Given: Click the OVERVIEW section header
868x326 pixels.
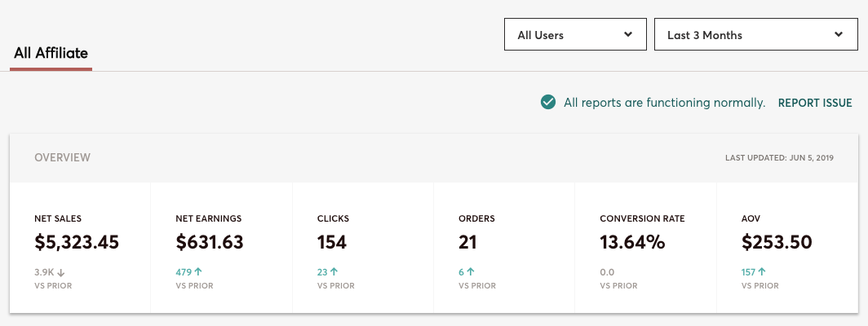Looking at the screenshot, I should click(x=62, y=157).
